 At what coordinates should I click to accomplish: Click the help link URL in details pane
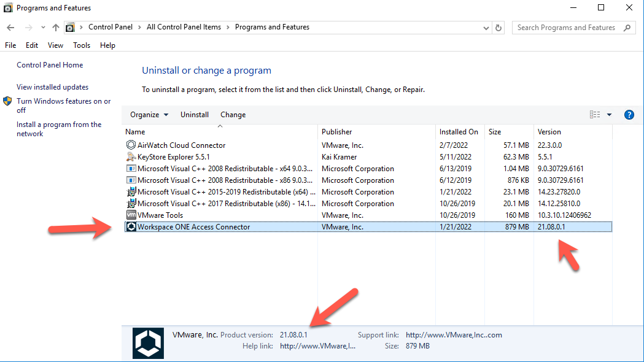[318, 346]
